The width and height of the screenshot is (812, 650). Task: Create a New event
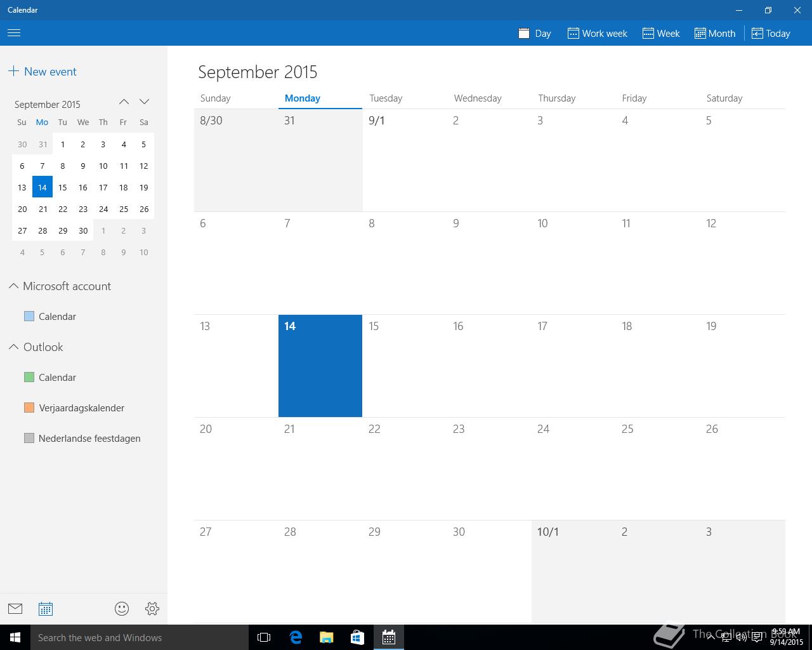[x=43, y=72]
